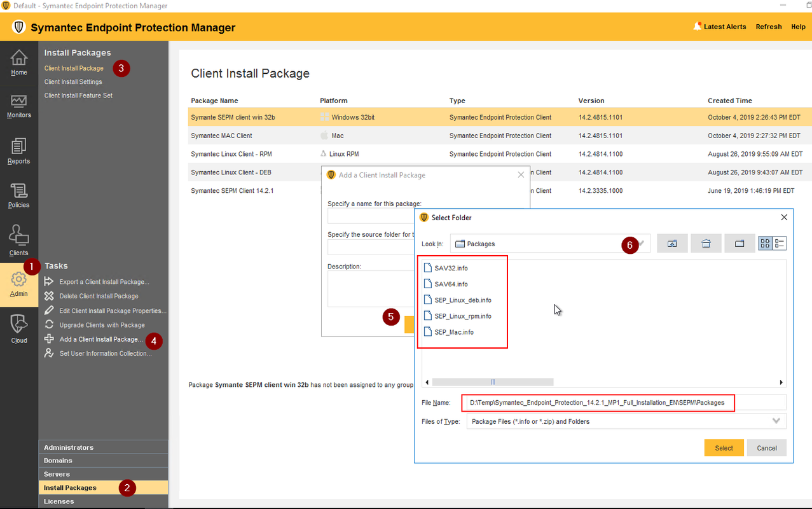Click the horizontal scrollbar in file list

tap(493, 382)
